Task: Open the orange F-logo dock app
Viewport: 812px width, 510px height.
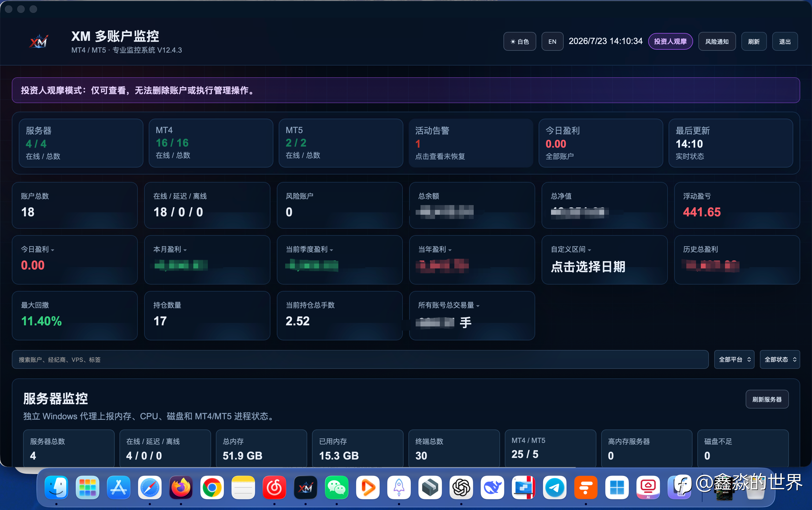Action: point(586,487)
